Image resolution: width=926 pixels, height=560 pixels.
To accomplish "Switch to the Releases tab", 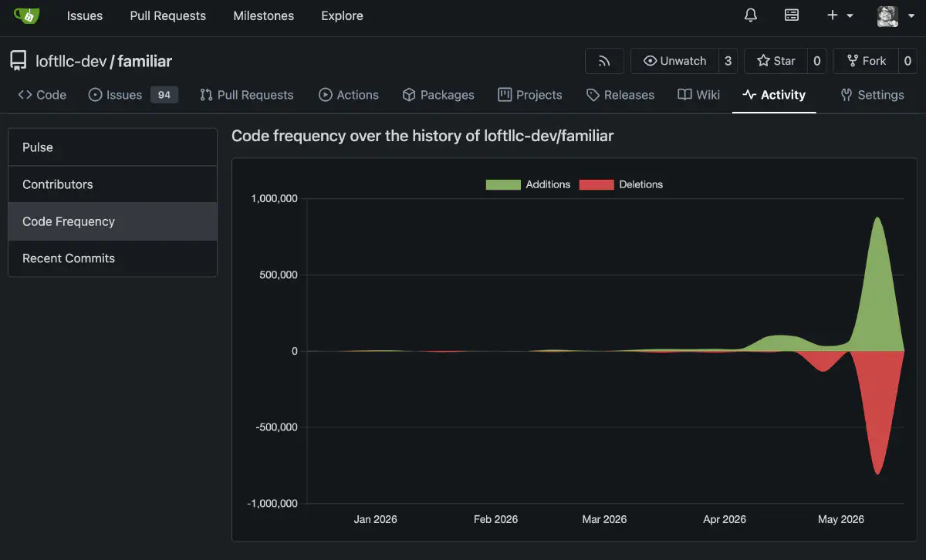I will pos(620,95).
